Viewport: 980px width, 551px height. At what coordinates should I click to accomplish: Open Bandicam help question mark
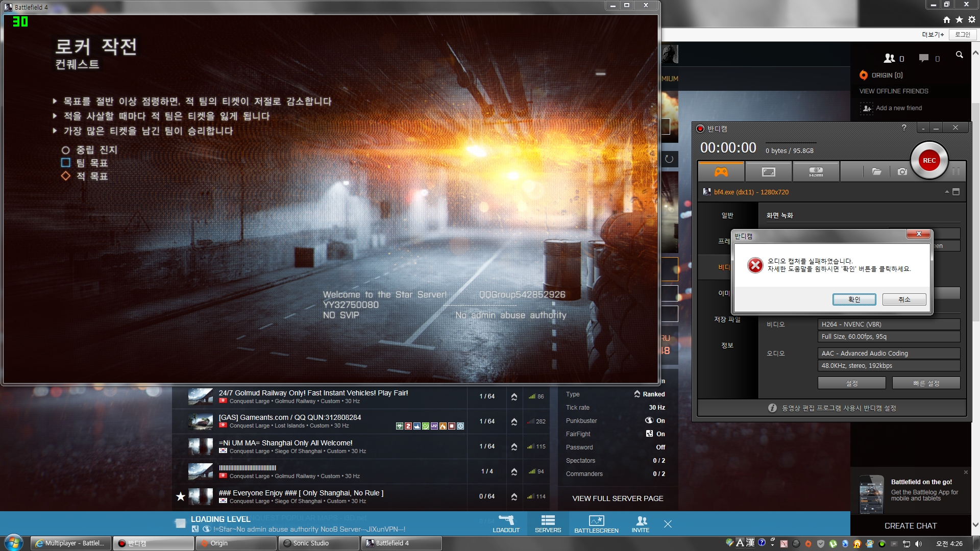pyautogui.click(x=904, y=128)
